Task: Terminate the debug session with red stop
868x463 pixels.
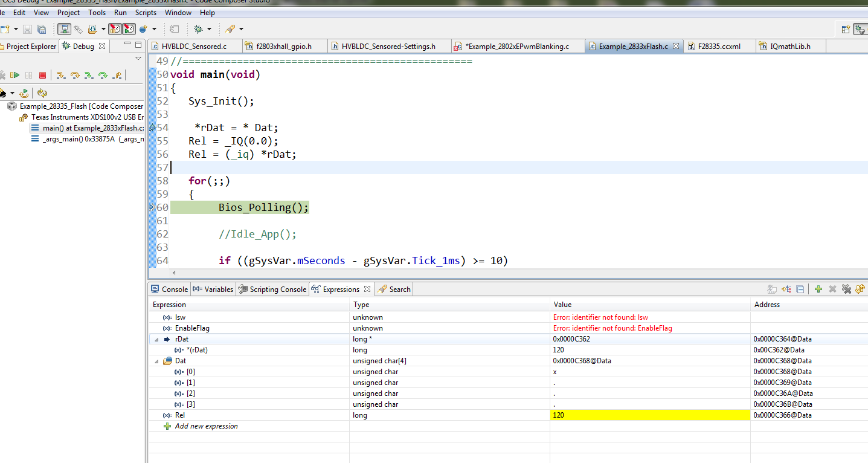Action: [x=42, y=75]
